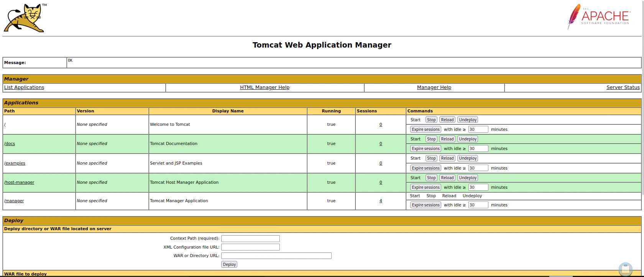Click the "OK" message text
Viewport: 644px width, 277px height.
click(x=70, y=61)
